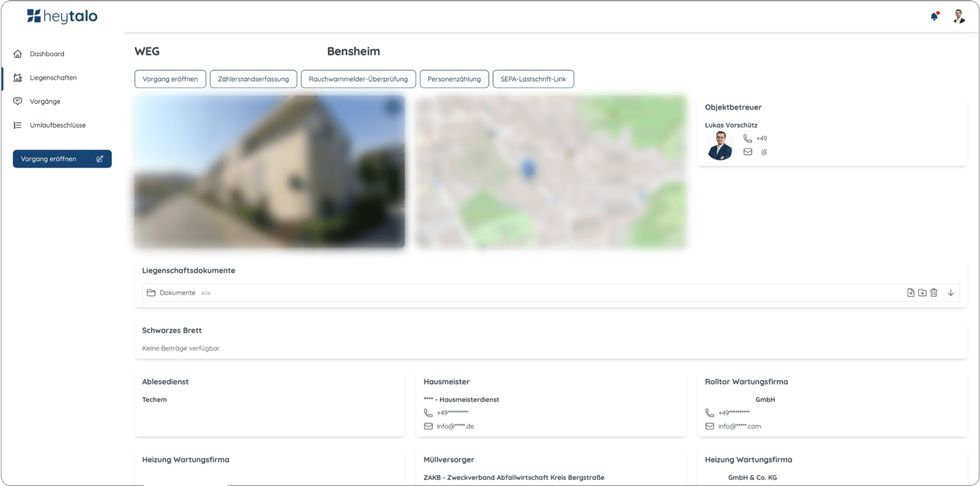The height and width of the screenshot is (486, 980).
Task: Click the Rauchwarnmelder-Überprüfung button
Action: (358, 79)
